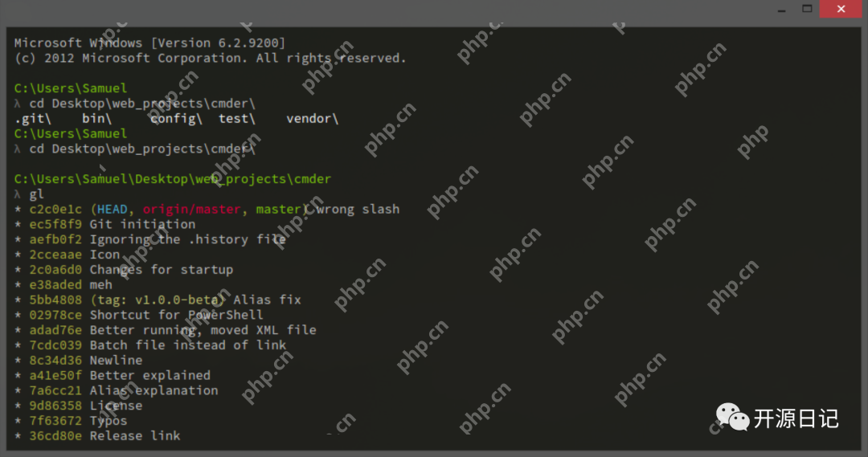The height and width of the screenshot is (457, 868).
Task: Click the red close window button
Action: (x=842, y=8)
